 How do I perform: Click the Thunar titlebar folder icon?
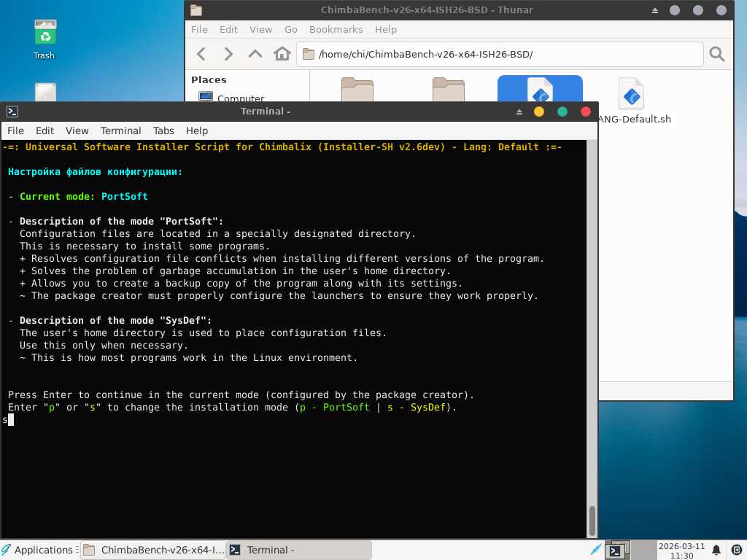(196, 10)
